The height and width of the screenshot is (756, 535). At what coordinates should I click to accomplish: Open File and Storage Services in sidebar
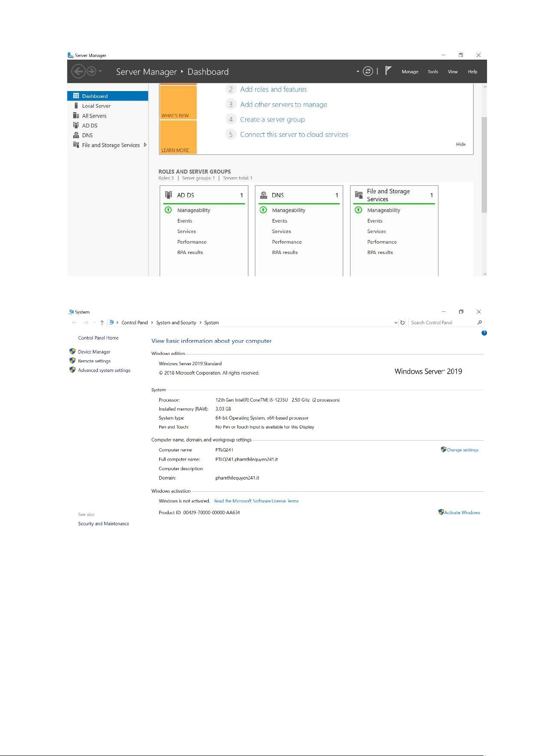tap(110, 145)
